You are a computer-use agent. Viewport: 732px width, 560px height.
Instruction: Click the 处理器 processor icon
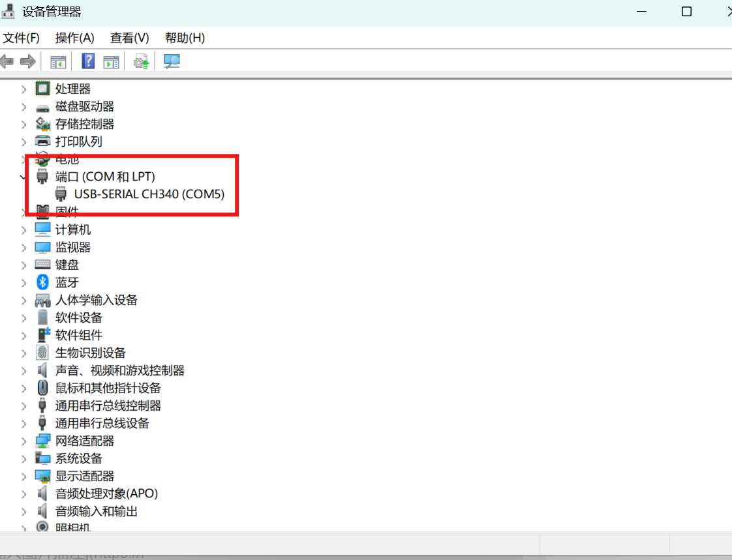[x=42, y=89]
